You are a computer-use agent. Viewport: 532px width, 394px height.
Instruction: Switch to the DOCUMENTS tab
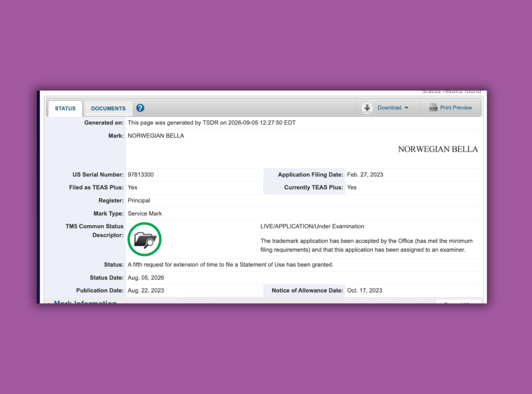point(108,109)
